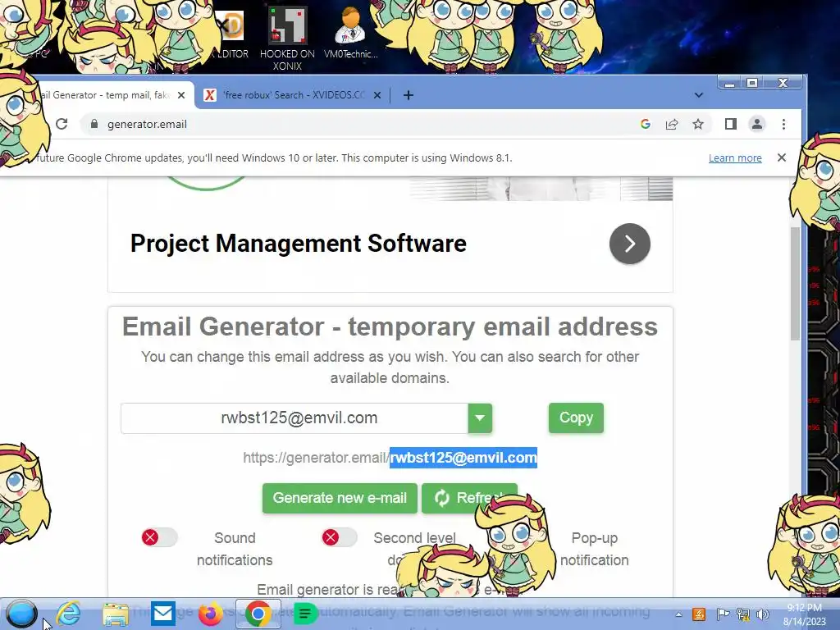Launch Internet Explorer from taskbar
This screenshot has height=630, width=840.
[x=69, y=614]
